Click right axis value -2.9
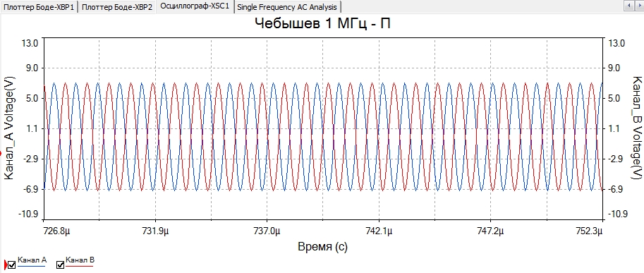Screen dimensions: 644x273 (615, 159)
